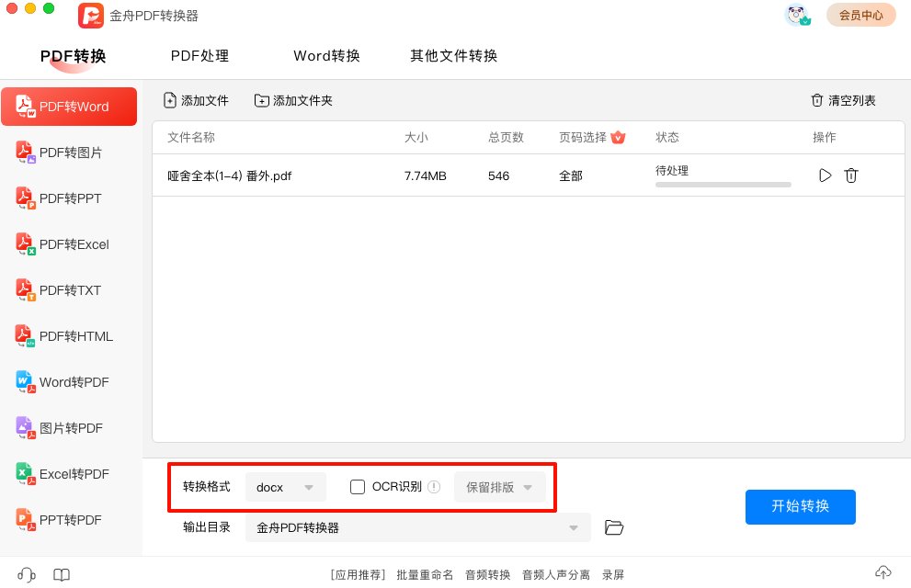Click the play icon for 哑舍全本 file
This screenshot has width=911, height=588.
(x=825, y=175)
